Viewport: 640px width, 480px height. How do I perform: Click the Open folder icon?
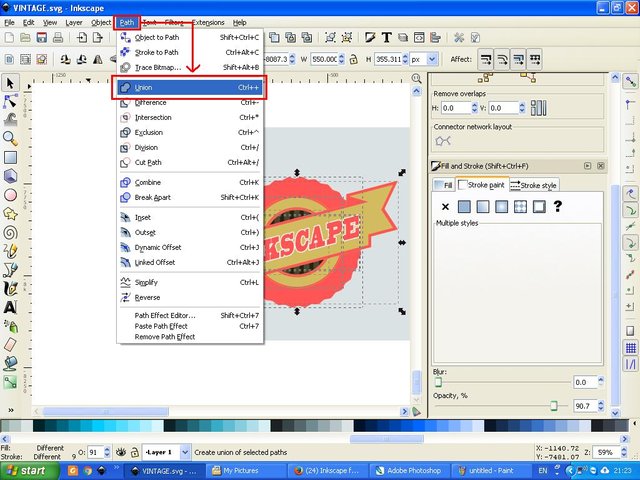click(x=25, y=38)
